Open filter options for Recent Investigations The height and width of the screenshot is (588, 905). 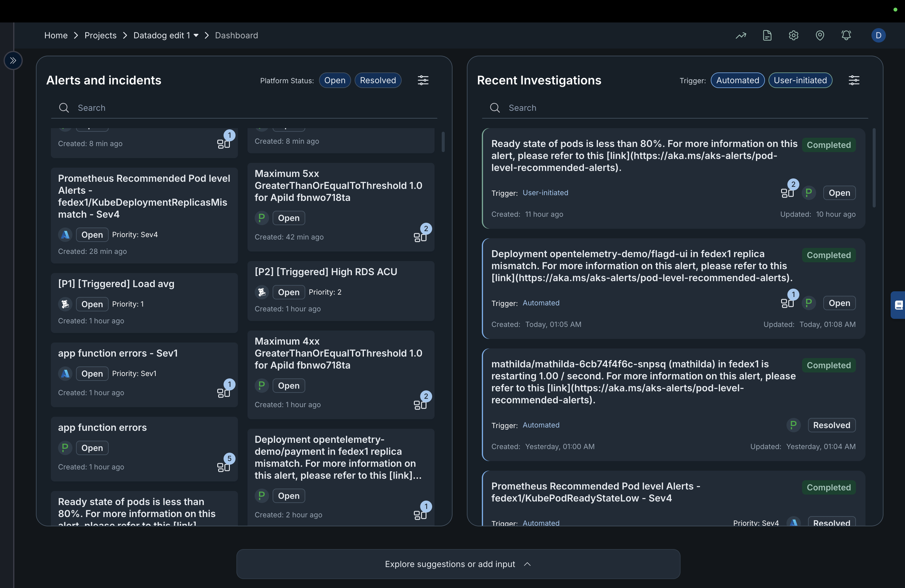pos(854,80)
